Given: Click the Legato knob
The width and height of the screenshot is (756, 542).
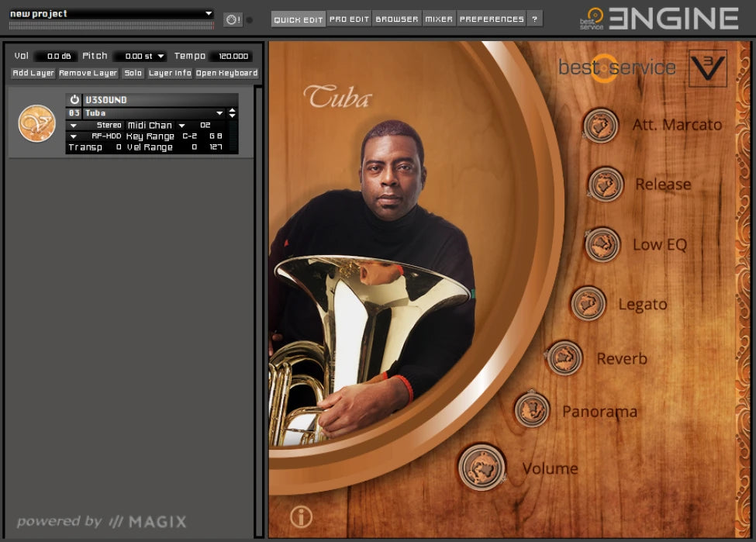Looking at the screenshot, I should [588, 303].
